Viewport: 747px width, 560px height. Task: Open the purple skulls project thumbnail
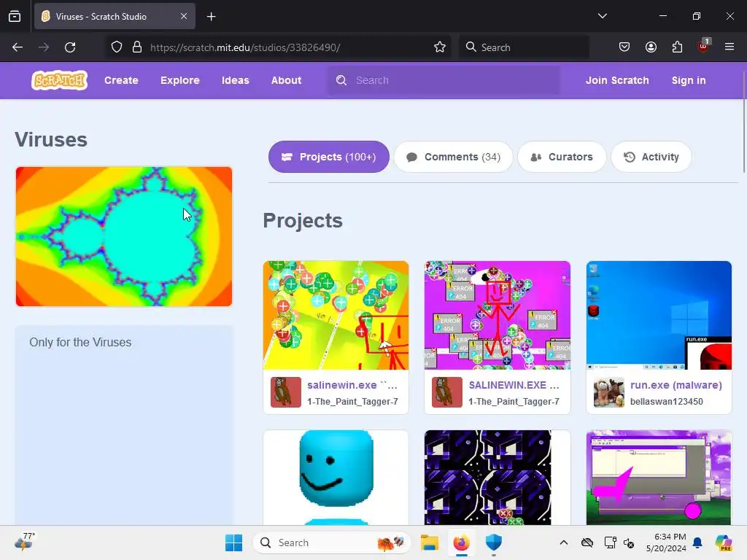pos(498,478)
